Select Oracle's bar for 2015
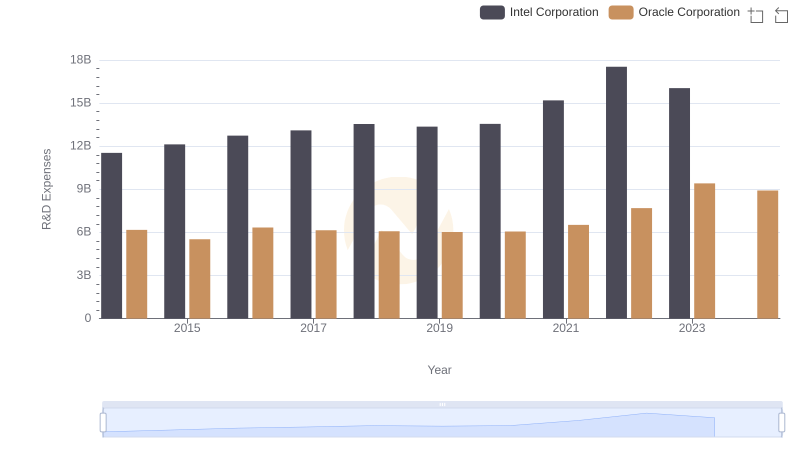 (x=199, y=279)
